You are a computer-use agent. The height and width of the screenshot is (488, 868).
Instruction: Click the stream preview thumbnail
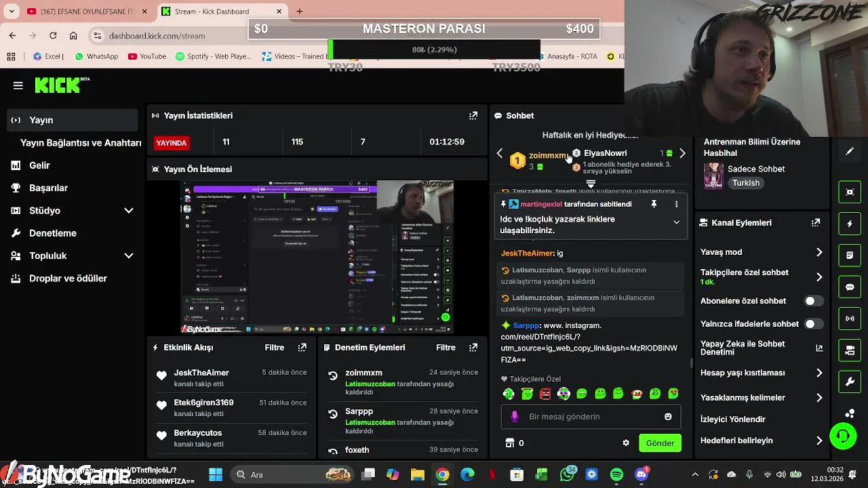coord(319,257)
